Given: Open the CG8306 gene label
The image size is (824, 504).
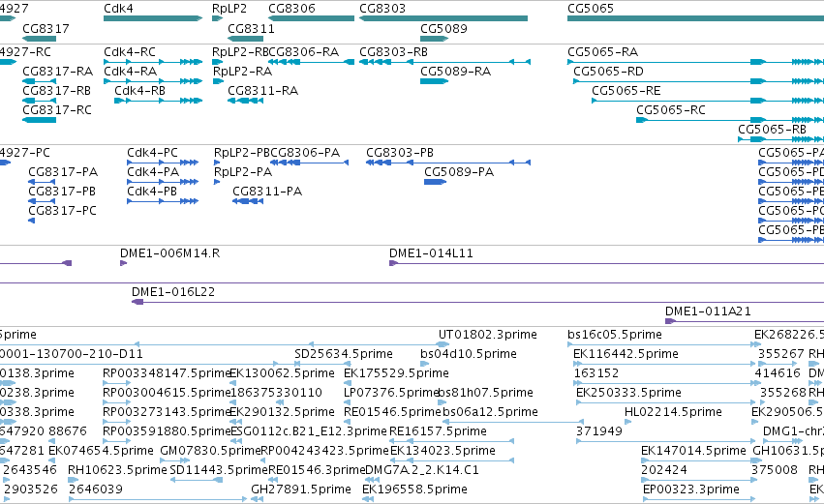Looking at the screenshot, I should click(x=291, y=9).
